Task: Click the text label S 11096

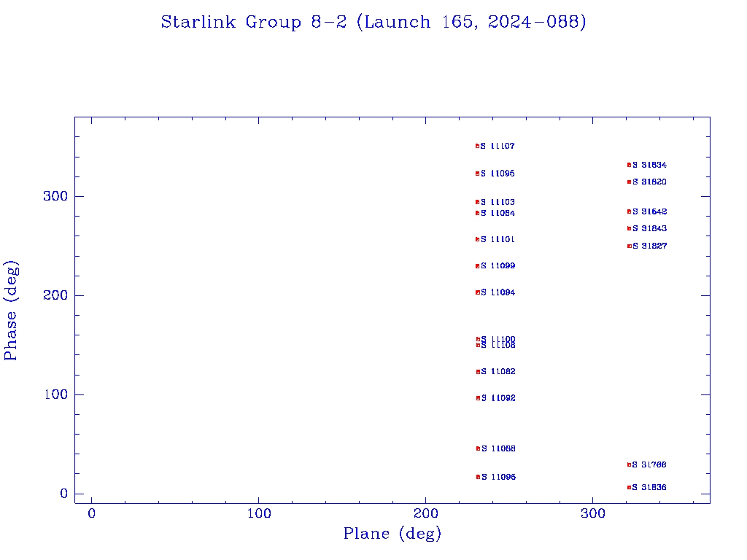Action: click(499, 477)
